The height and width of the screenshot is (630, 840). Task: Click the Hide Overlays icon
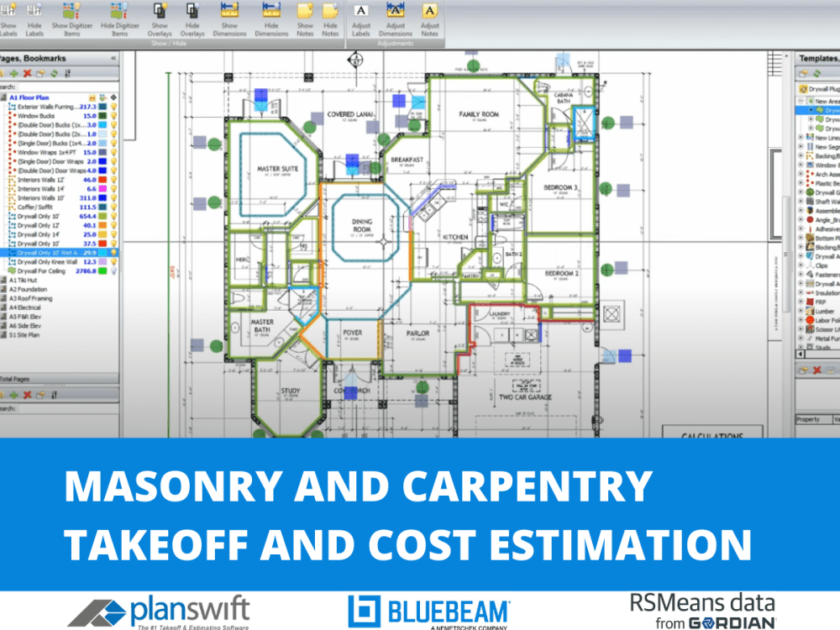point(192,10)
